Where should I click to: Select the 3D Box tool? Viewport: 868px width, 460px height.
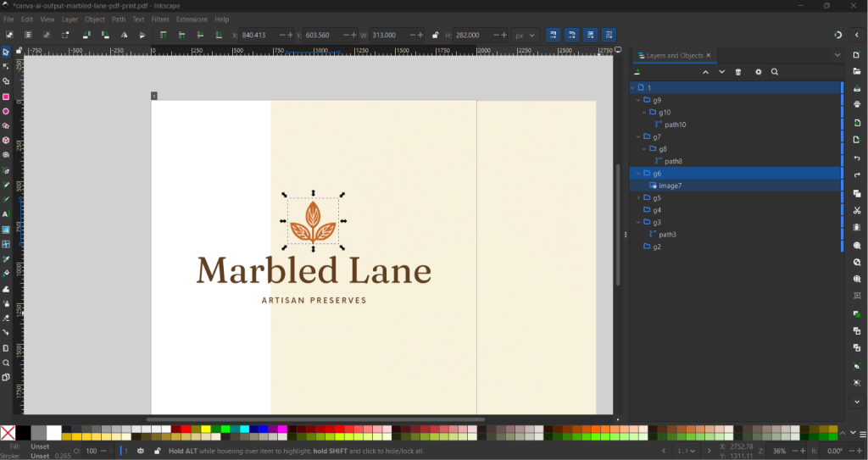[6, 140]
